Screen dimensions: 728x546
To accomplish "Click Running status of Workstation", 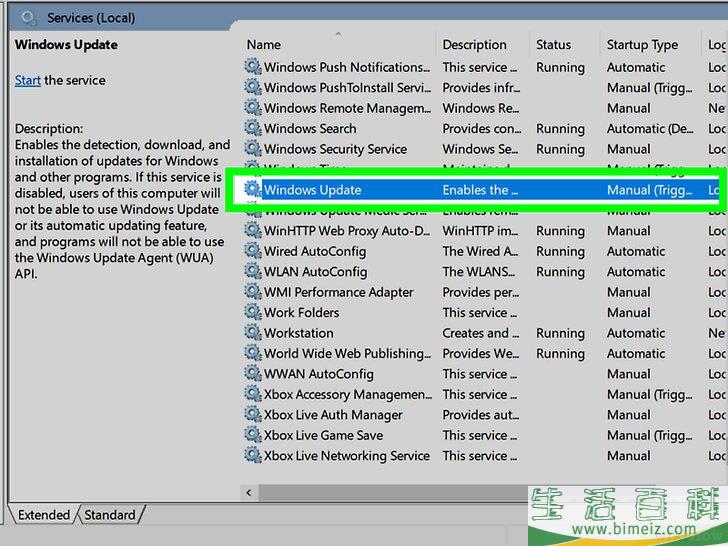I will coord(560,333).
